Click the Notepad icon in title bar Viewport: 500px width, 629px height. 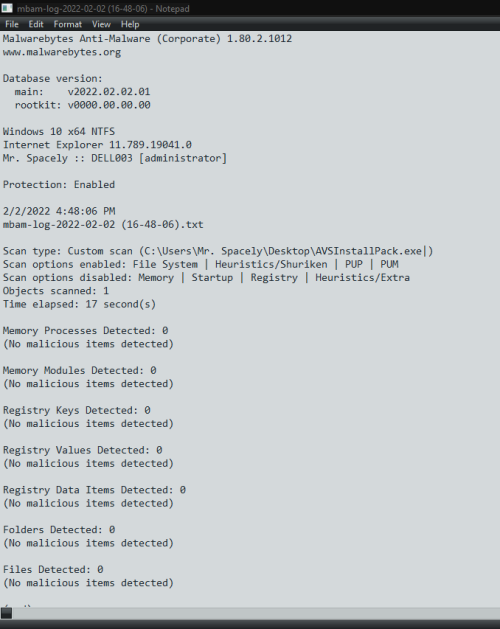[x=7, y=8]
